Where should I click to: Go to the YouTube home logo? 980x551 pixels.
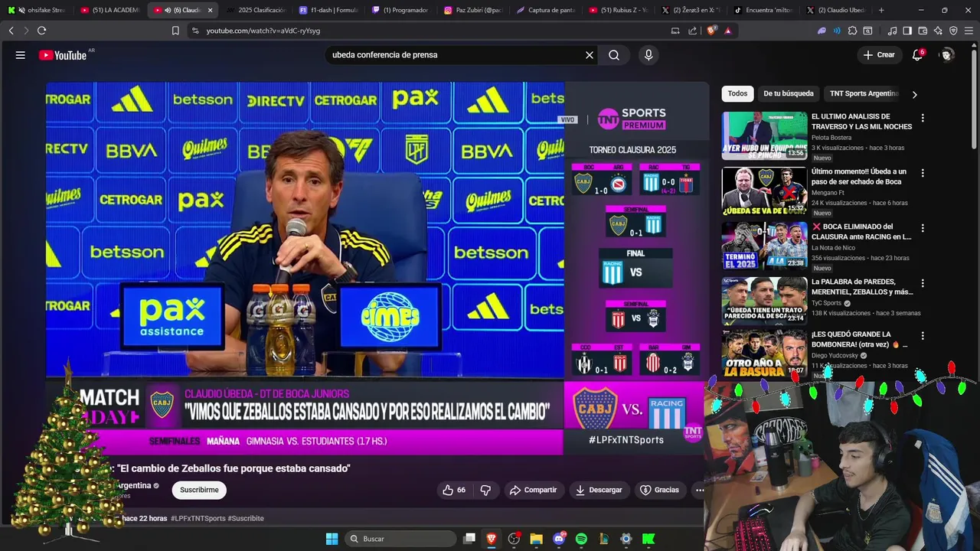[63, 55]
